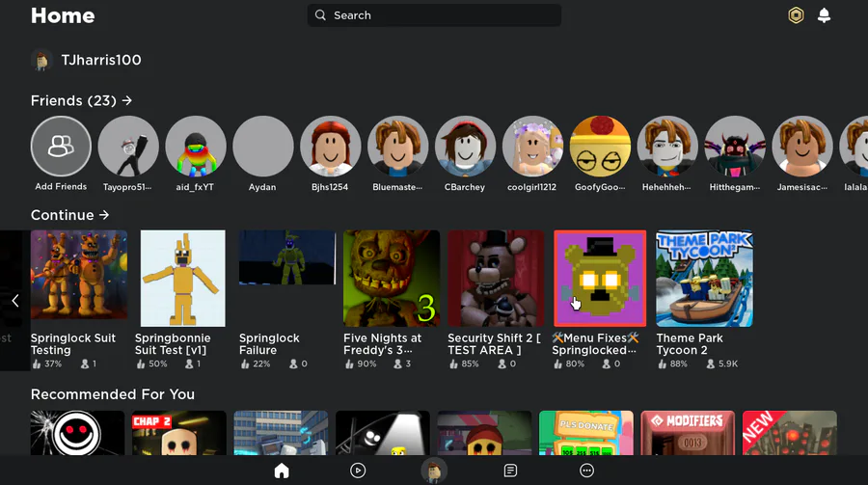868x485 pixels.
Task: Open Menu Fixes Springlocked game thumbnail
Action: (600, 279)
